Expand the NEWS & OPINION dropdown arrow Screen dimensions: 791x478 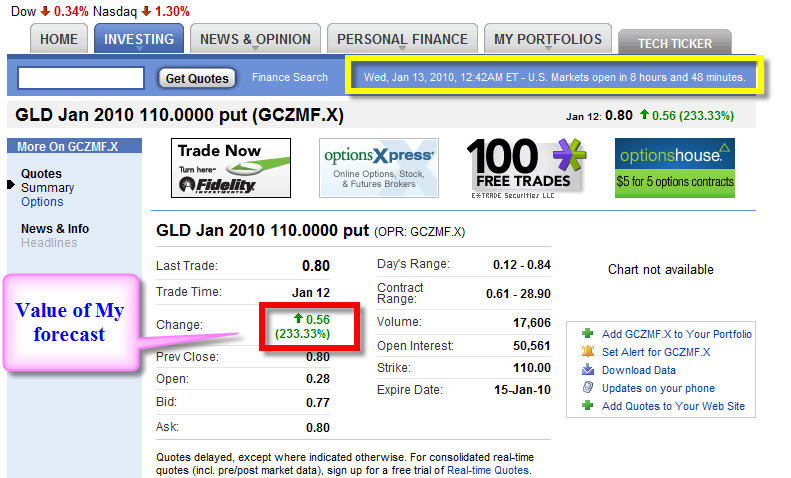click(x=255, y=48)
